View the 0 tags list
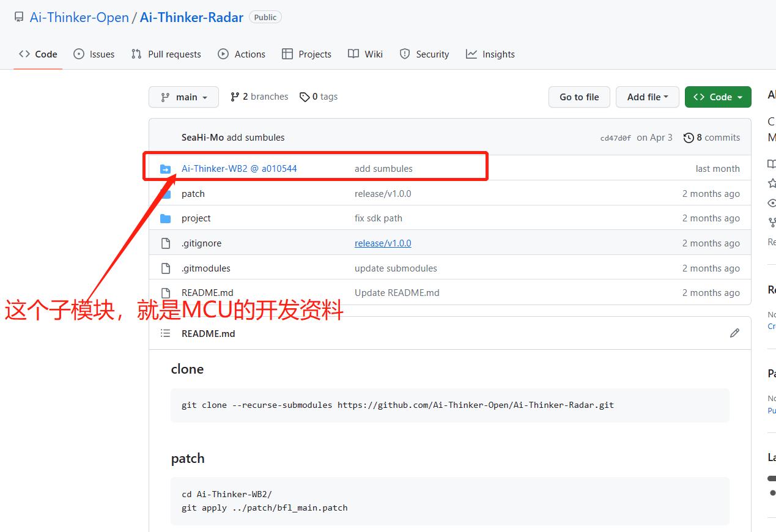 (319, 97)
